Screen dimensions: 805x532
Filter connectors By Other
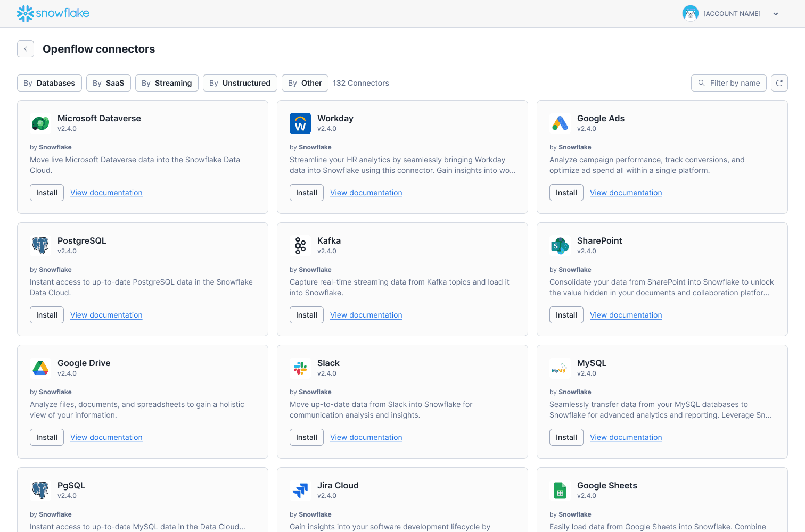coord(305,83)
